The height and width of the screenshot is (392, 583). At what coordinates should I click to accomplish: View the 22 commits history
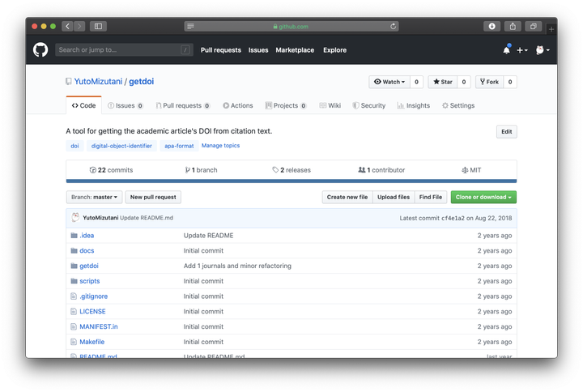111,170
